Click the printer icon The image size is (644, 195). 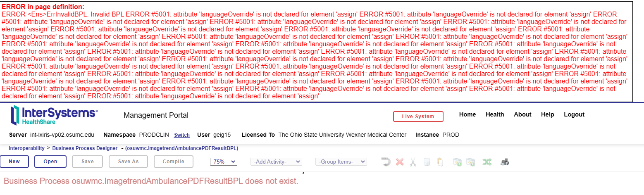click(504, 162)
